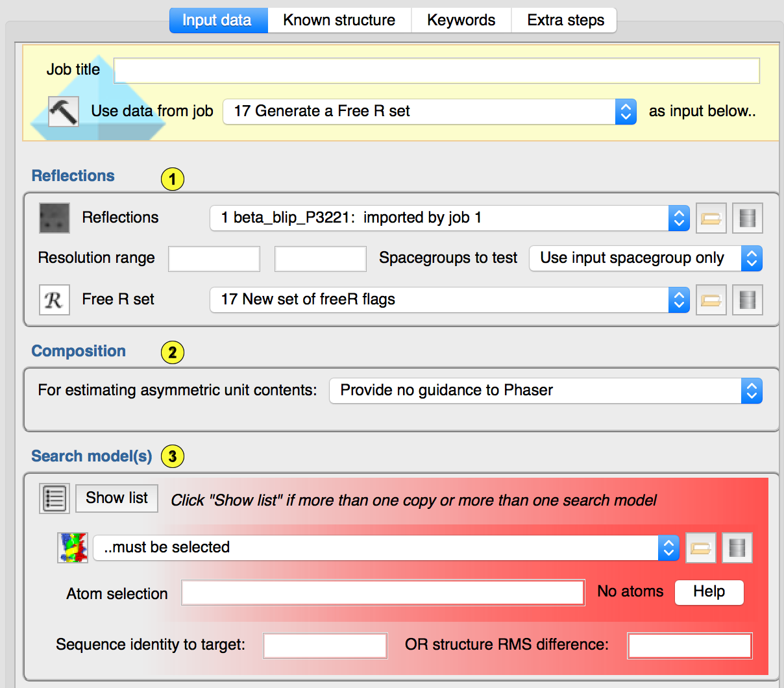Click the search model list icon

(55, 498)
